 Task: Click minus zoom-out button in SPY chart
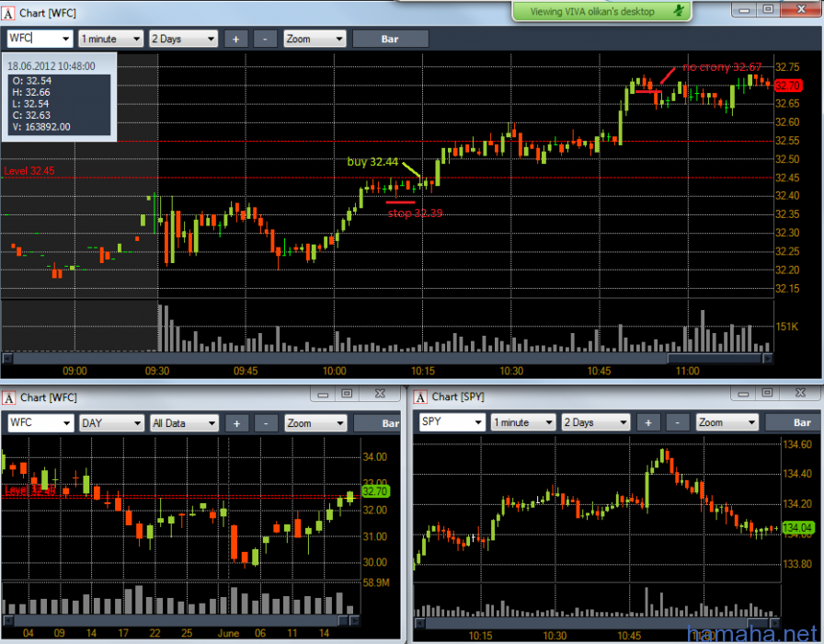(x=678, y=422)
